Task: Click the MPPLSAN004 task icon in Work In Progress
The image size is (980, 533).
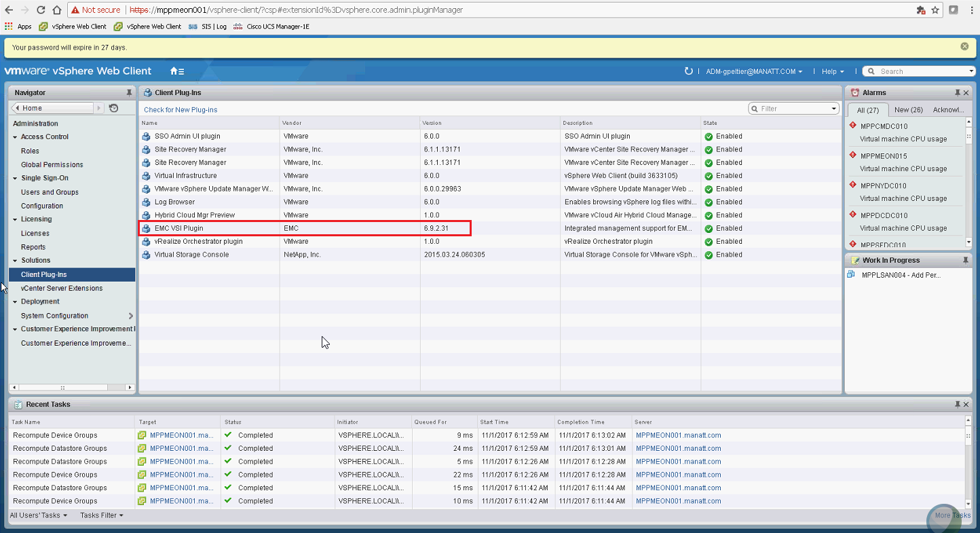Action: (x=850, y=275)
